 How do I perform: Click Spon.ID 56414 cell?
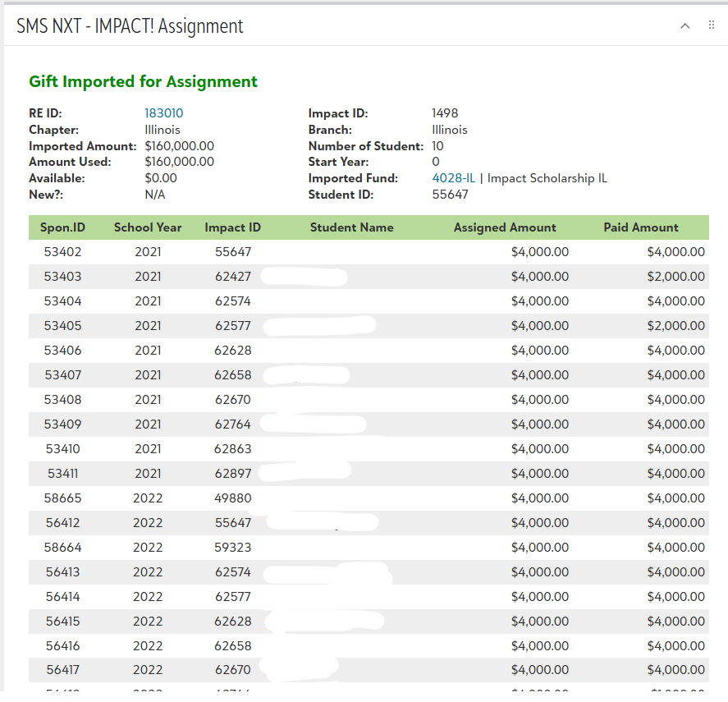pyautogui.click(x=62, y=597)
